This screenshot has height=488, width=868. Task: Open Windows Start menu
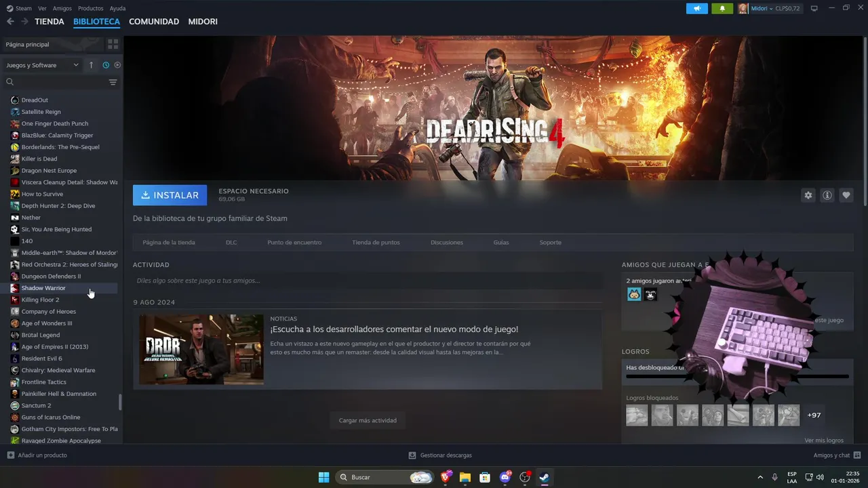tap(324, 477)
